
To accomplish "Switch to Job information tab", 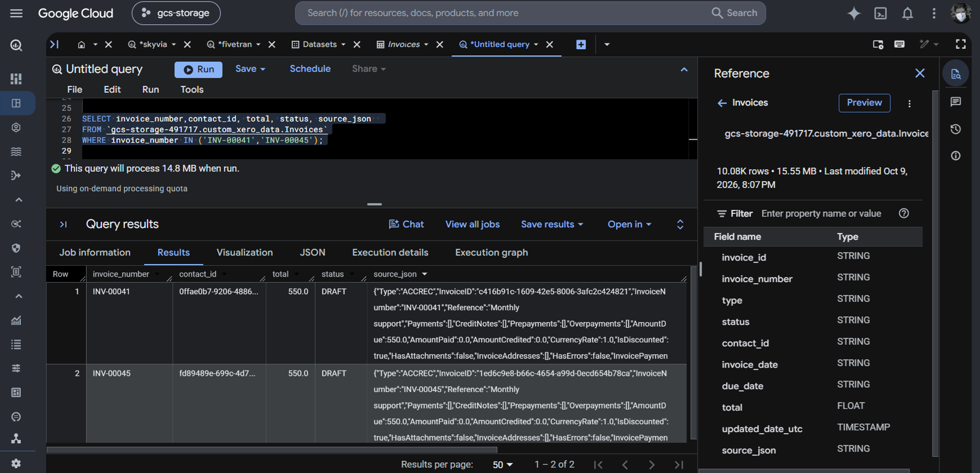I will point(95,253).
